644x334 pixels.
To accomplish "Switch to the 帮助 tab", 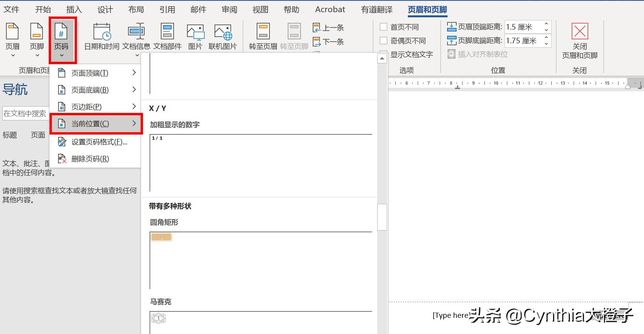I will tap(291, 9).
